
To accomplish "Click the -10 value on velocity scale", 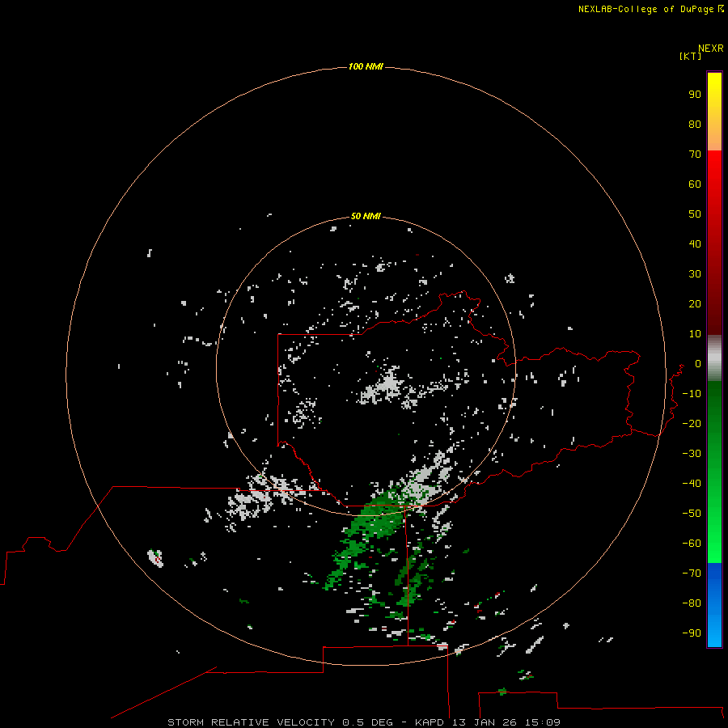I will tap(692, 394).
